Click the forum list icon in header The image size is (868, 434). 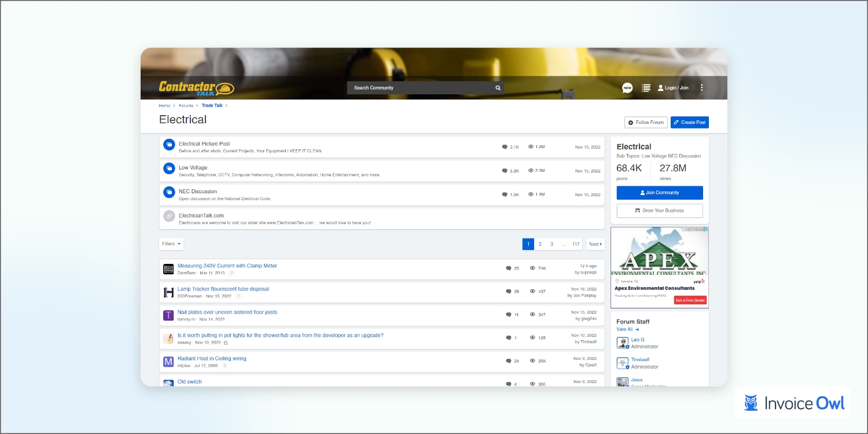click(646, 88)
